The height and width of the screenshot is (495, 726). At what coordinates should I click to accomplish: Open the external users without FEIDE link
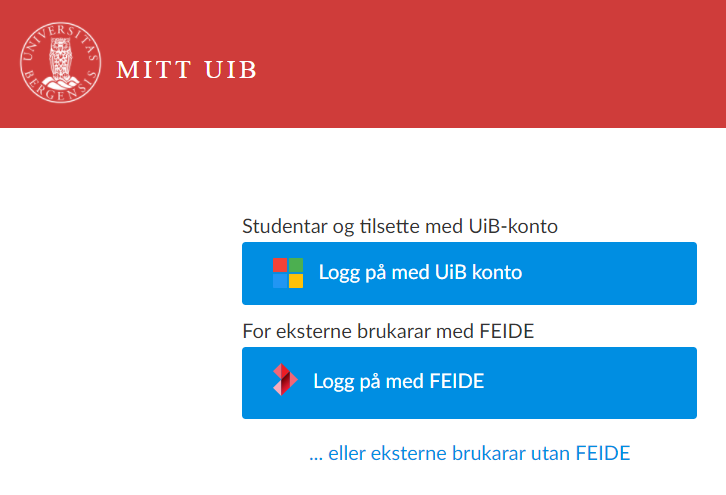(470, 453)
